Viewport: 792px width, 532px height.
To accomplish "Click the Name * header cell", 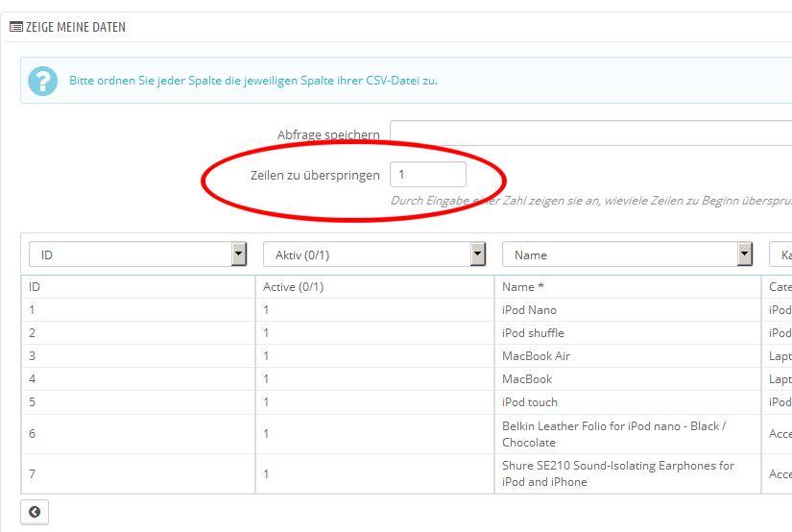I will point(627,287).
